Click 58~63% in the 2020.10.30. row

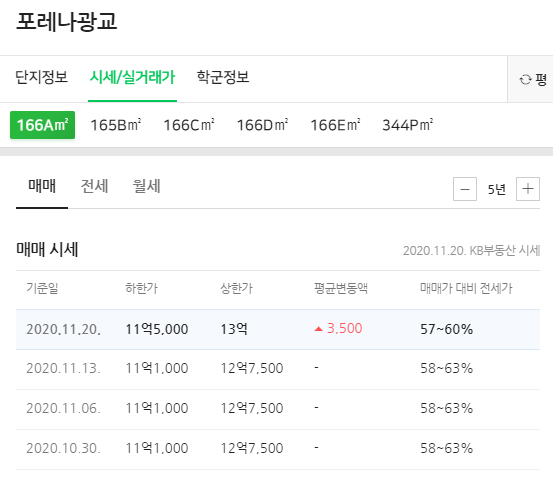point(446,448)
